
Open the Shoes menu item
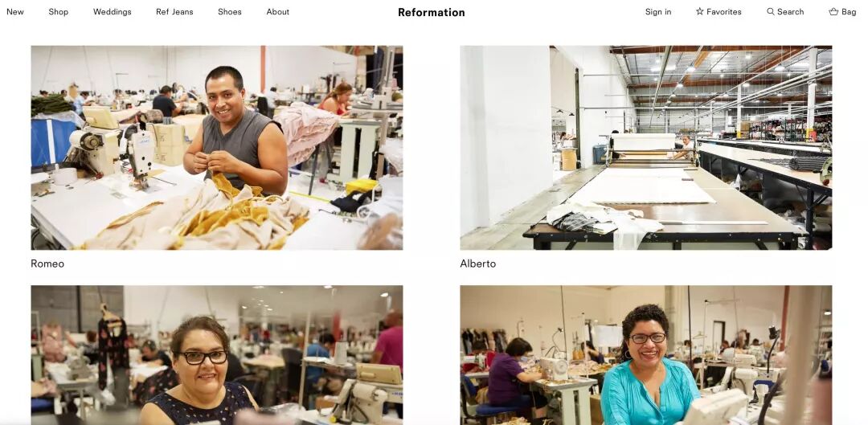click(x=230, y=11)
